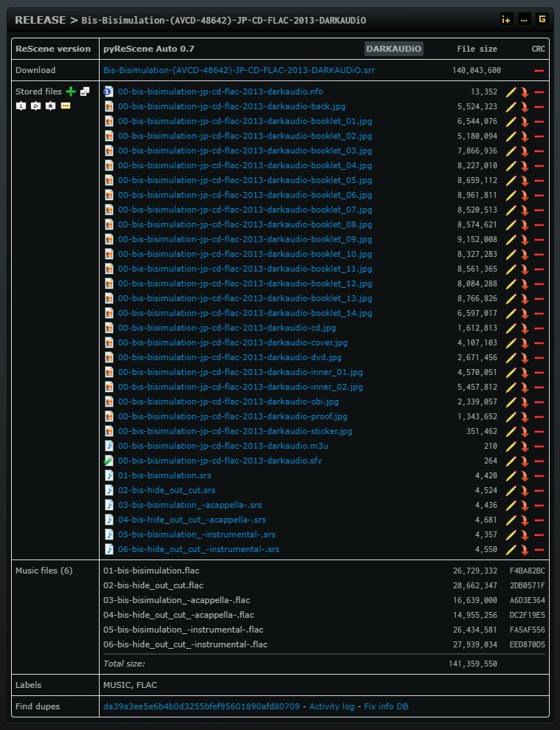Click music note icon beside .m3u file
The height and width of the screenshot is (730, 560).
coord(108,446)
